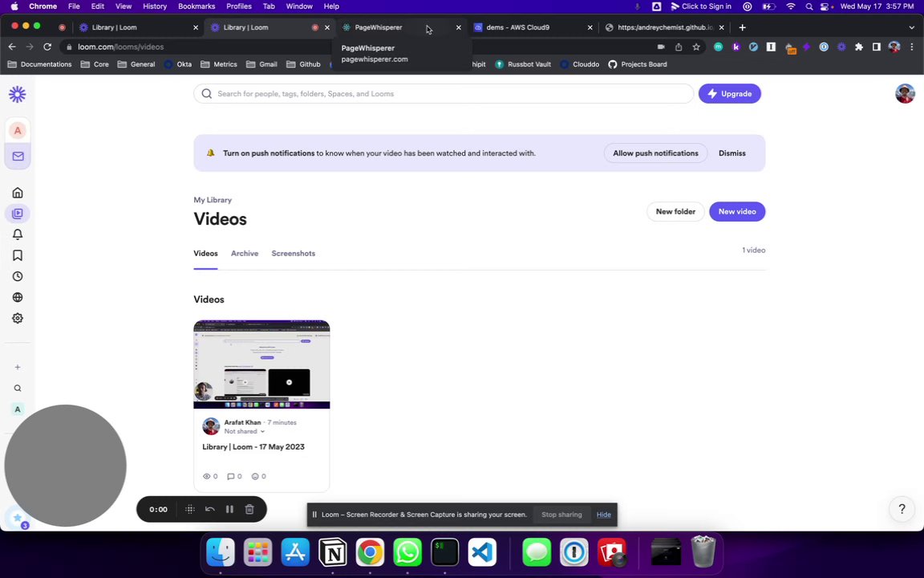Open the Bookmarks menu in menu bar
Screen dimensions: 924x578
197,6
